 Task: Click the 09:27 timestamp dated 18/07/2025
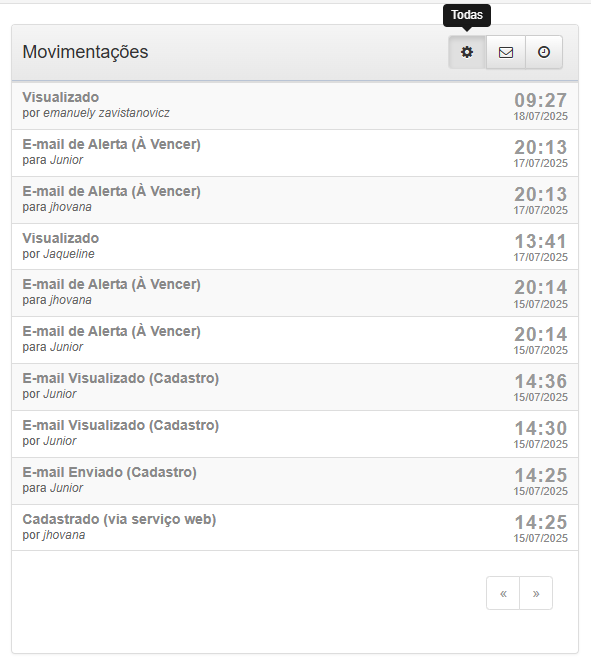click(x=541, y=101)
